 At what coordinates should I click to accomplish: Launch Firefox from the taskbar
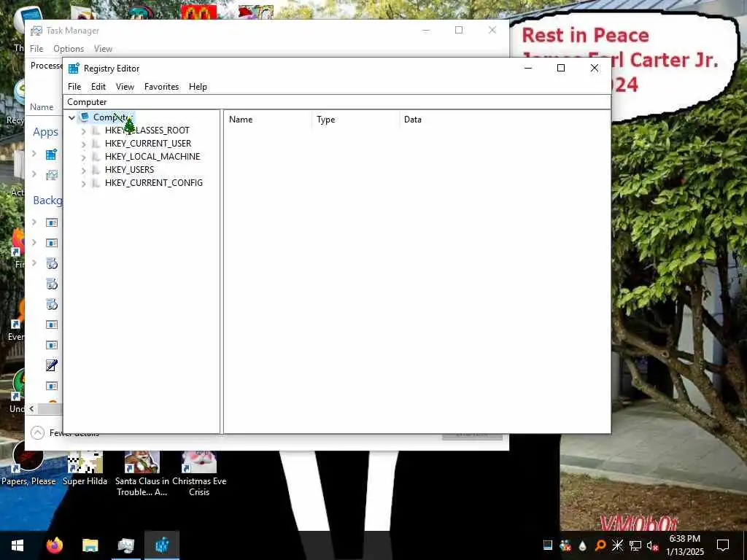pos(55,545)
